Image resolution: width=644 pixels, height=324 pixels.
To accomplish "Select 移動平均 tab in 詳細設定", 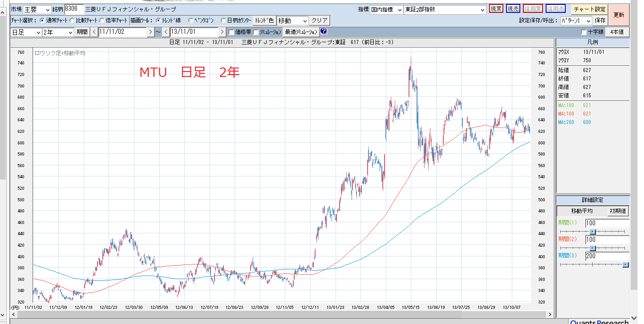I will click(581, 211).
